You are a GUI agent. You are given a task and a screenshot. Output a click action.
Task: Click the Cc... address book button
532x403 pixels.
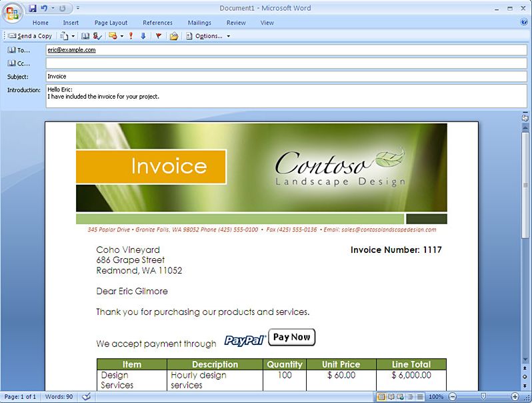pyautogui.click(x=19, y=63)
